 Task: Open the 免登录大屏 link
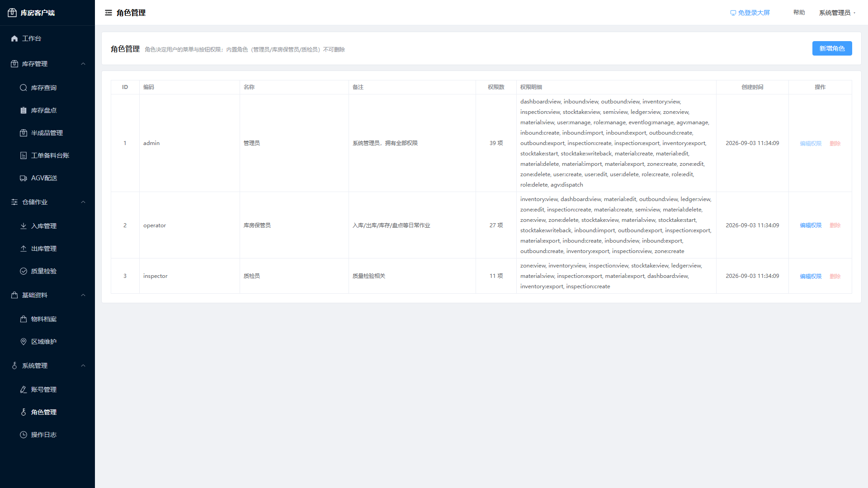tap(750, 13)
